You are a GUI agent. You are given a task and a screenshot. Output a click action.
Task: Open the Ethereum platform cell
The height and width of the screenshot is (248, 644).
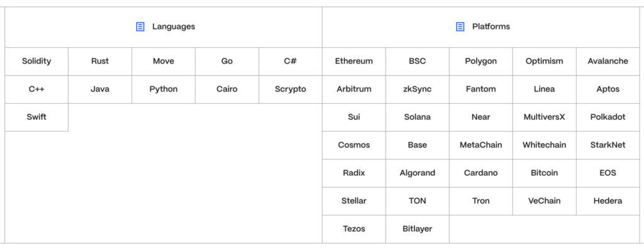(x=354, y=62)
